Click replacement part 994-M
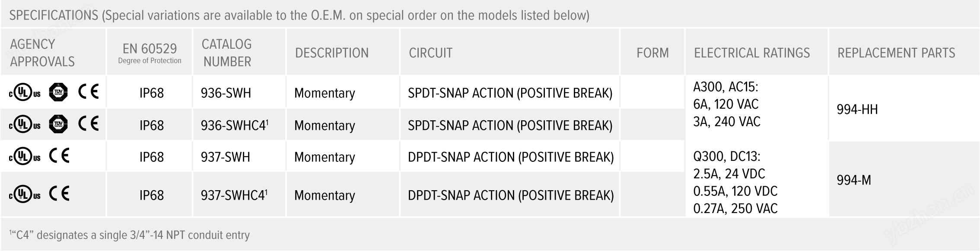Viewport: 980px width, 251px height. [x=854, y=180]
